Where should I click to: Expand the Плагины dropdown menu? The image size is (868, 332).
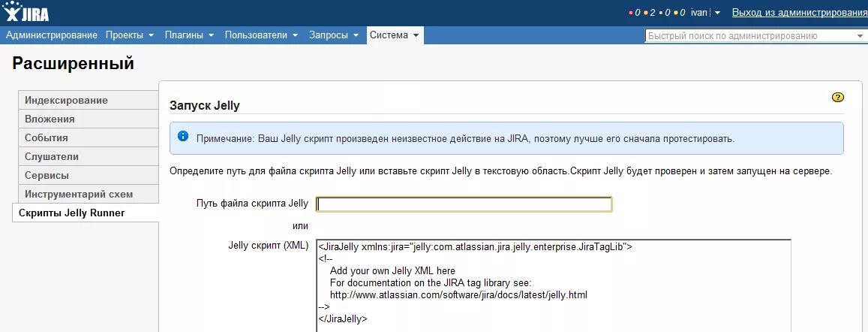(189, 35)
